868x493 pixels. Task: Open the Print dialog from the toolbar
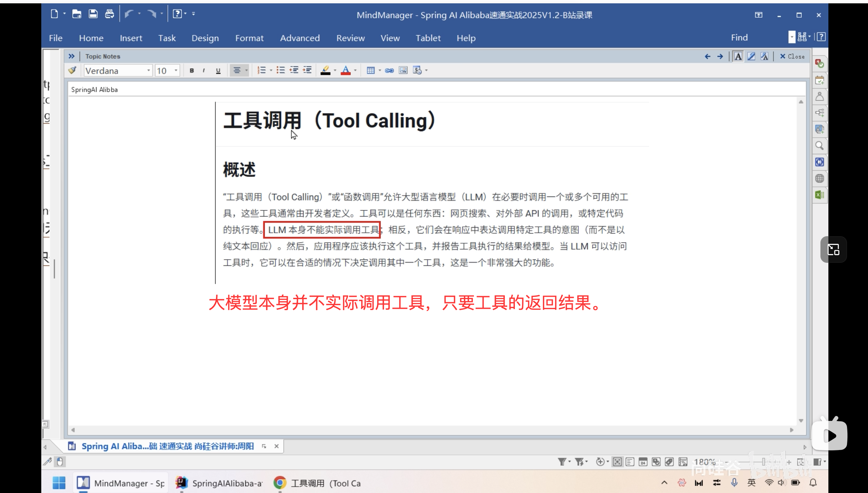click(x=109, y=14)
